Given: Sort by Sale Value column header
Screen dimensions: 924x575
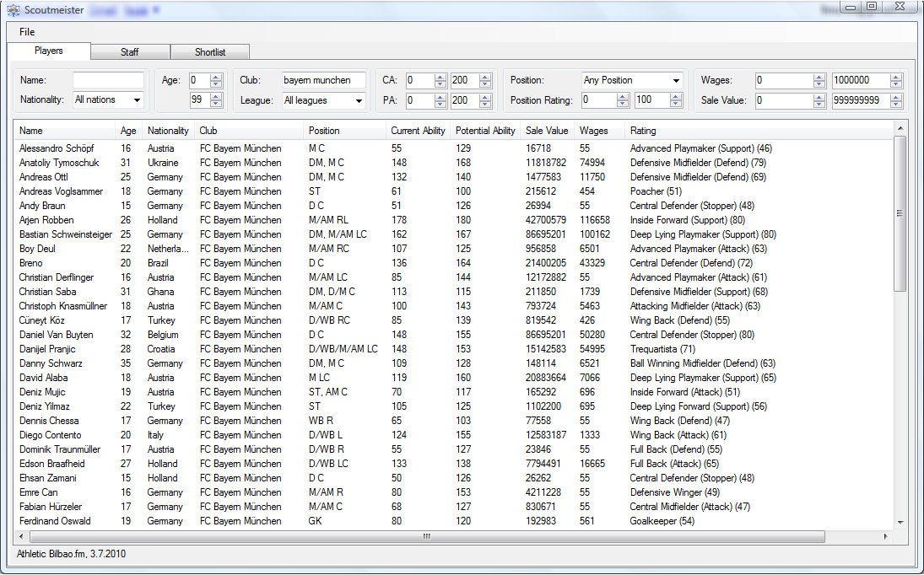Looking at the screenshot, I should click(x=546, y=131).
